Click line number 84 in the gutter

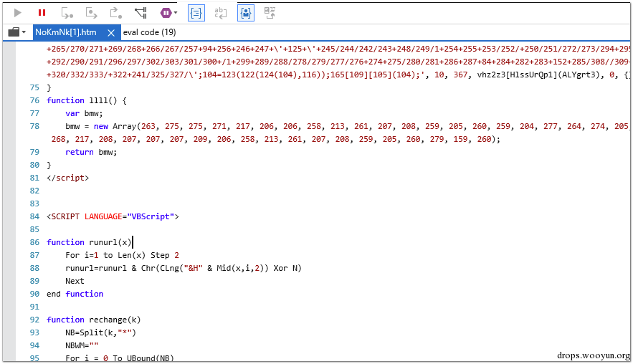click(x=34, y=216)
